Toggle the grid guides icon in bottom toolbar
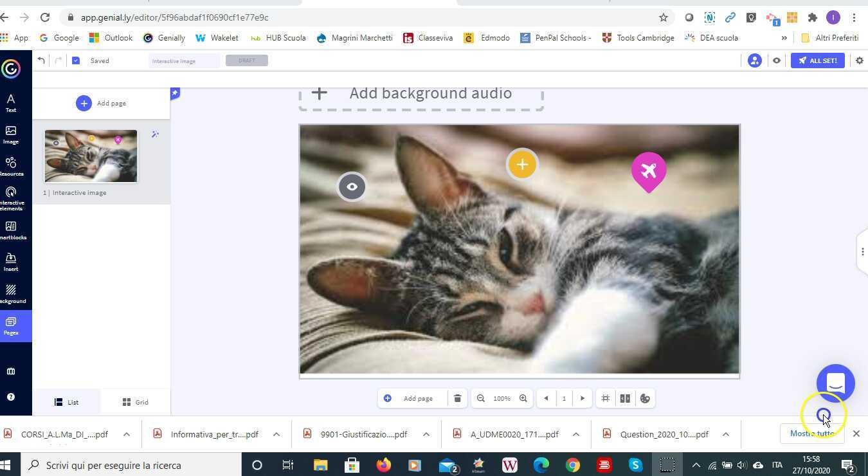868x476 pixels. click(x=605, y=398)
